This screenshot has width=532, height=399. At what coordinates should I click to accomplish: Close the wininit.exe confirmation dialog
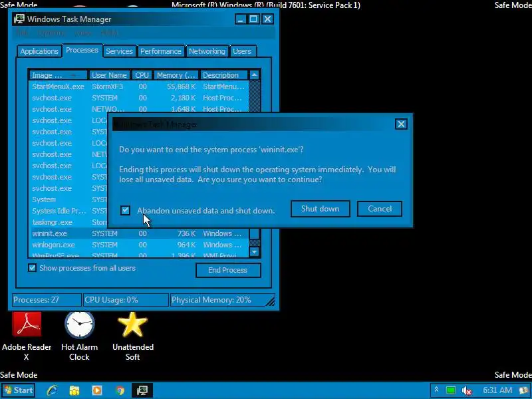(x=401, y=124)
